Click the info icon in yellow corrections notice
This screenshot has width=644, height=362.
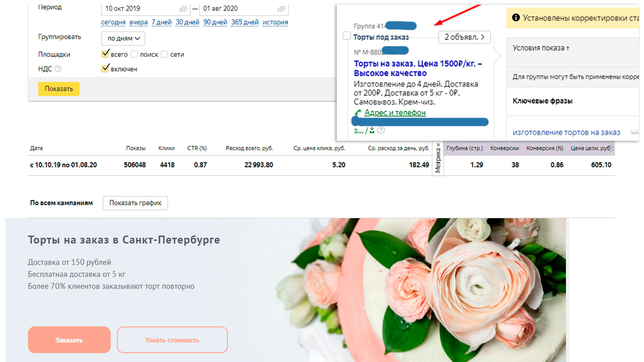pyautogui.click(x=516, y=17)
